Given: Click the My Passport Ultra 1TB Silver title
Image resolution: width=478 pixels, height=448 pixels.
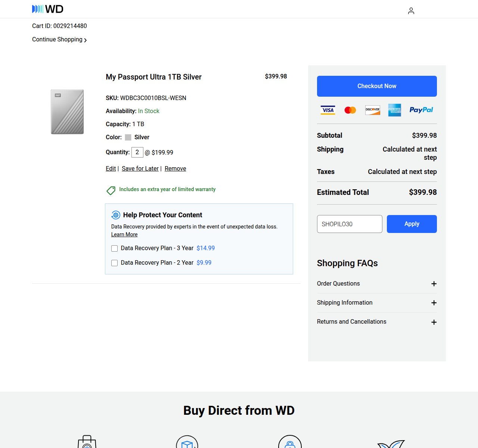Looking at the screenshot, I should pos(153,77).
